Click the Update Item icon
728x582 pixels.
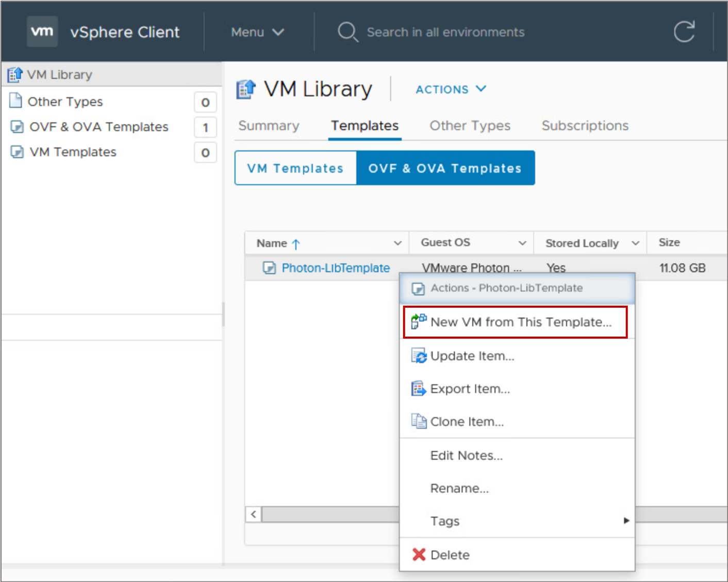[419, 356]
